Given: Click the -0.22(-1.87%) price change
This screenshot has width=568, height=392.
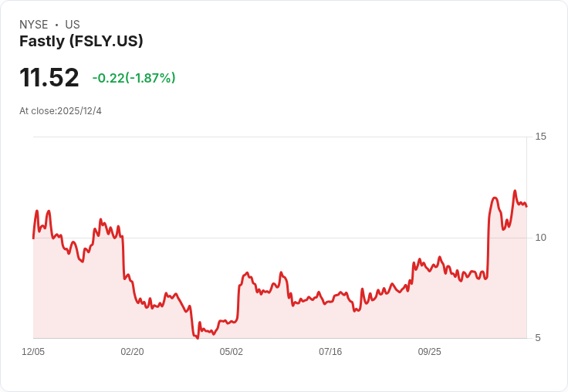Looking at the screenshot, I should tap(134, 78).
